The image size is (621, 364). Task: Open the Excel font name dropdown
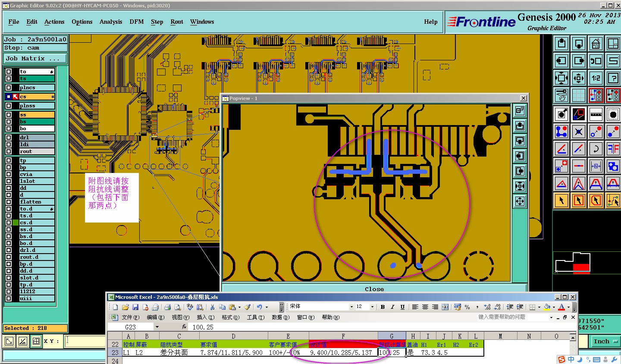(x=351, y=307)
